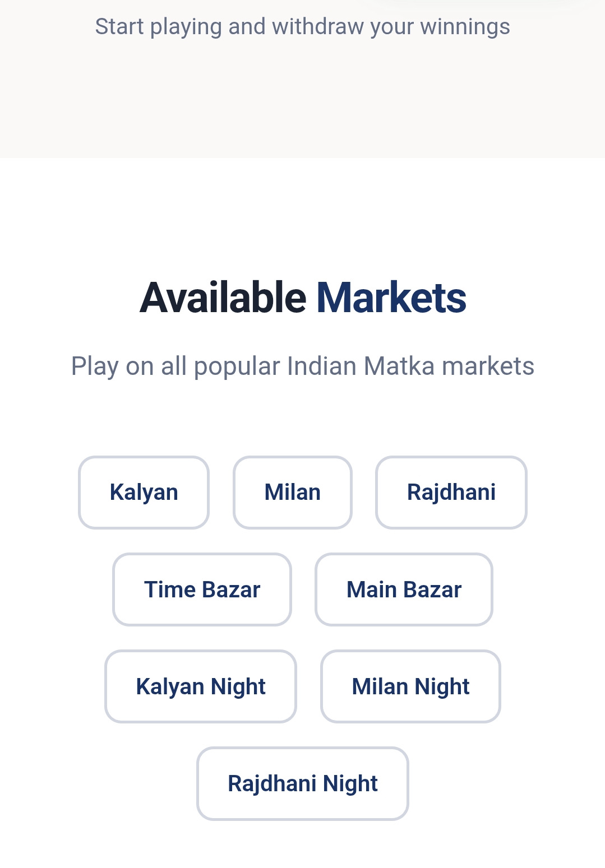Open the Milan market
Screen dimensions: 605x868
click(292, 493)
